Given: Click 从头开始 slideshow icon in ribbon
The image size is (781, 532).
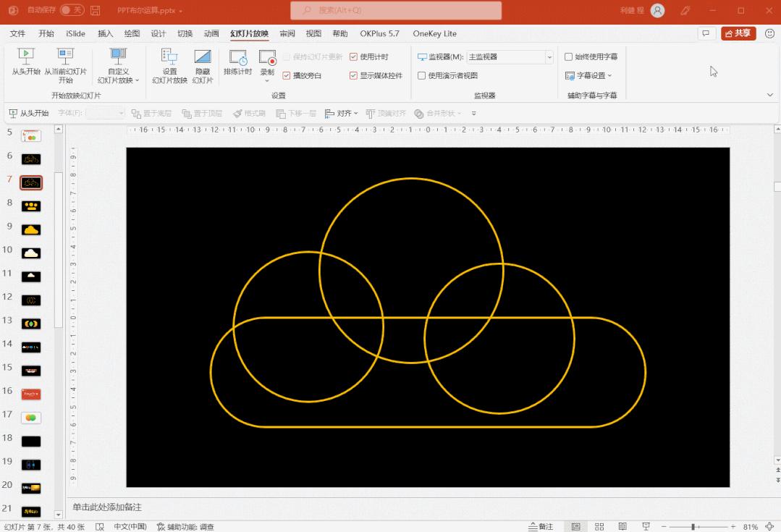Looking at the screenshot, I should [26, 56].
